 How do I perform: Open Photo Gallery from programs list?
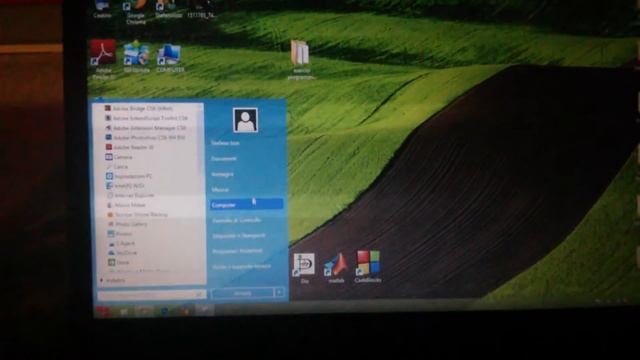point(127,224)
